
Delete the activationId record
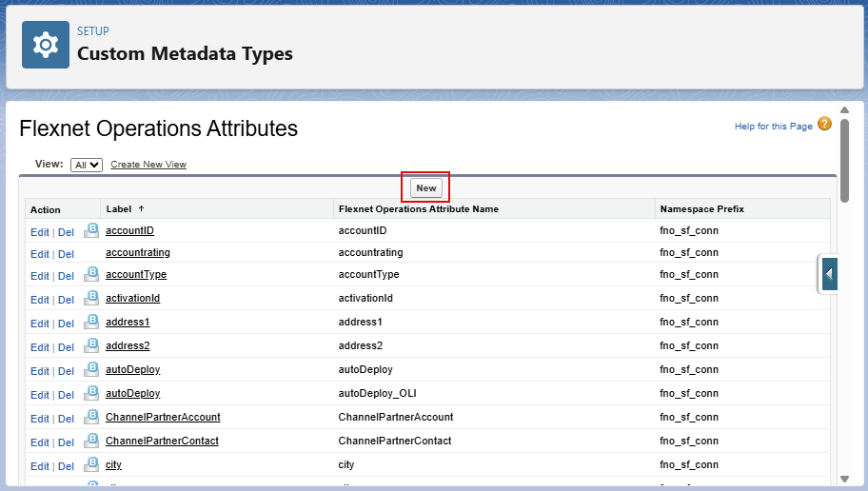click(66, 300)
